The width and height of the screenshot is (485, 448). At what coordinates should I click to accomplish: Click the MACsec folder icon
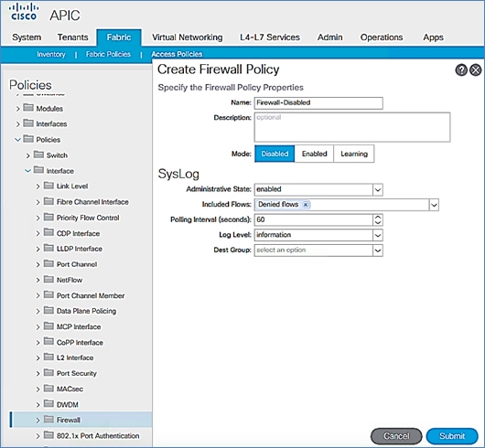pyautogui.click(x=48, y=389)
